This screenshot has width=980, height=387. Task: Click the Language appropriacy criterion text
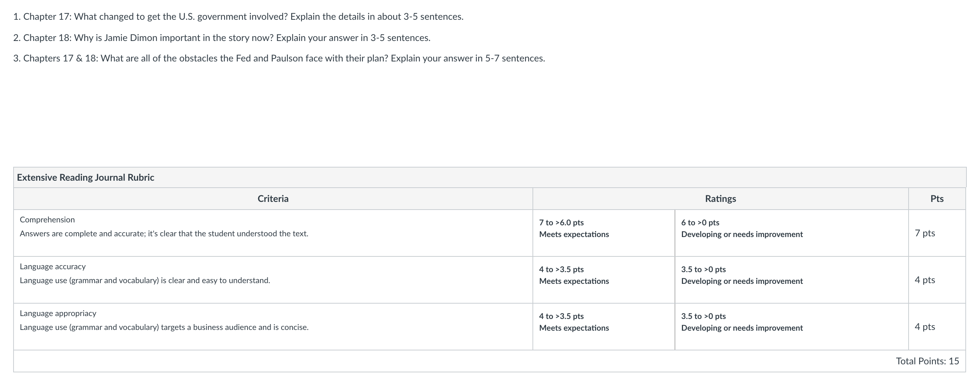[x=164, y=320]
